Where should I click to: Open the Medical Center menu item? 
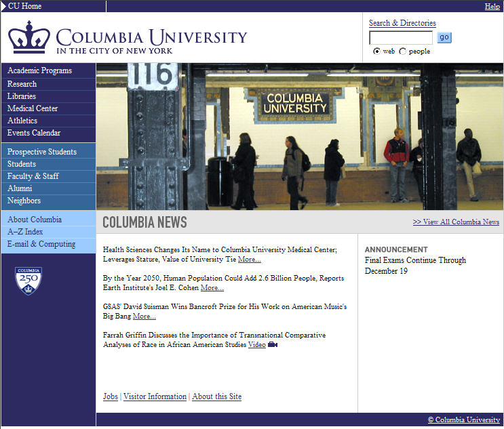(33, 108)
